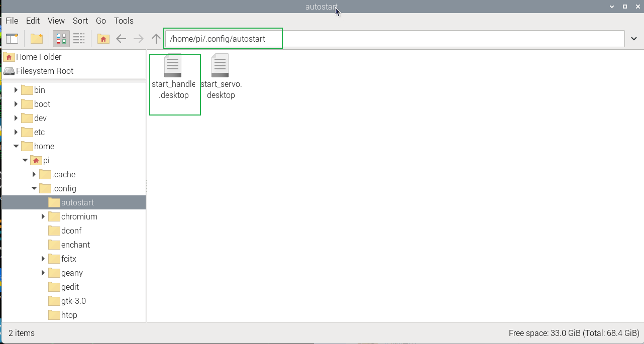Select the etc folder in tree
The height and width of the screenshot is (344, 644).
(x=39, y=132)
